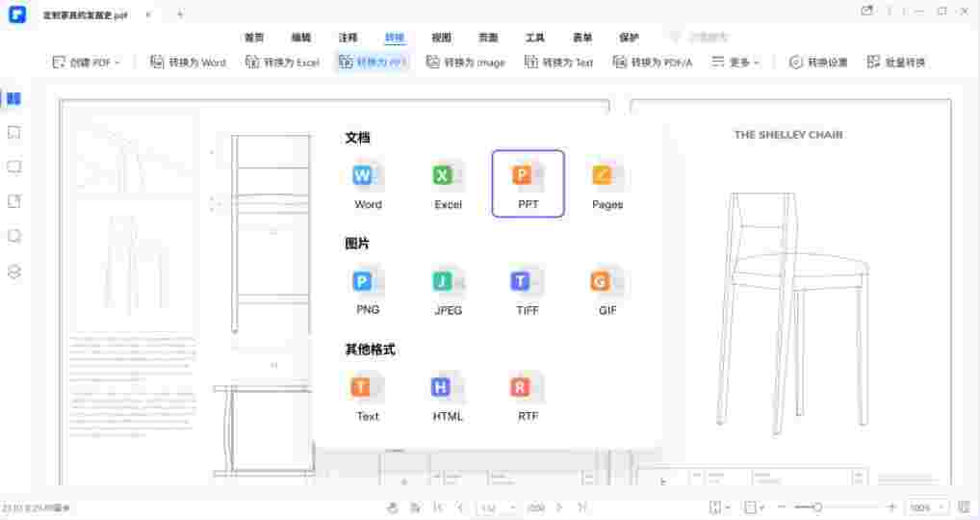
Task: Click the PDFelement app logo
Action: tap(17, 14)
